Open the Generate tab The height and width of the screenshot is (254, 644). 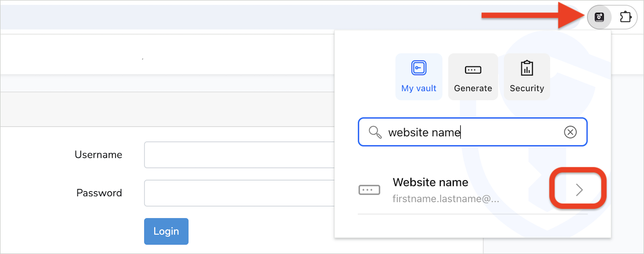[473, 77]
